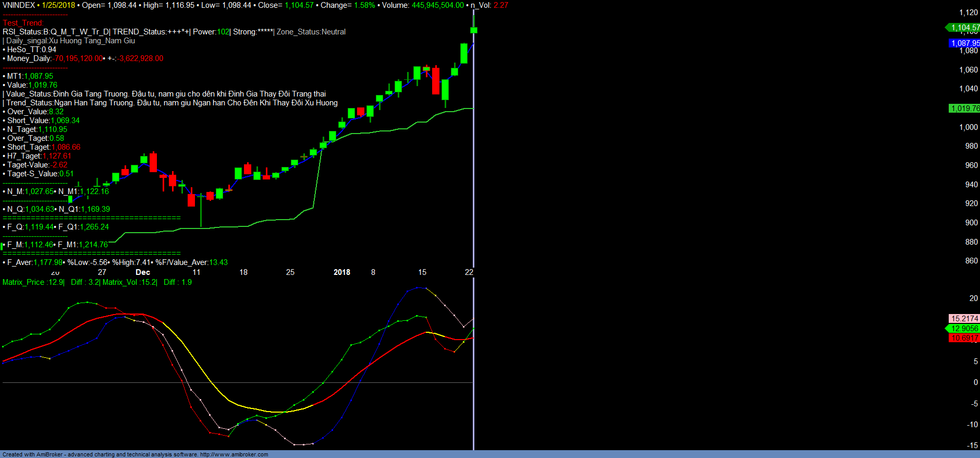Click the 1,120 price axis tick
980x458 pixels.
coord(969,13)
